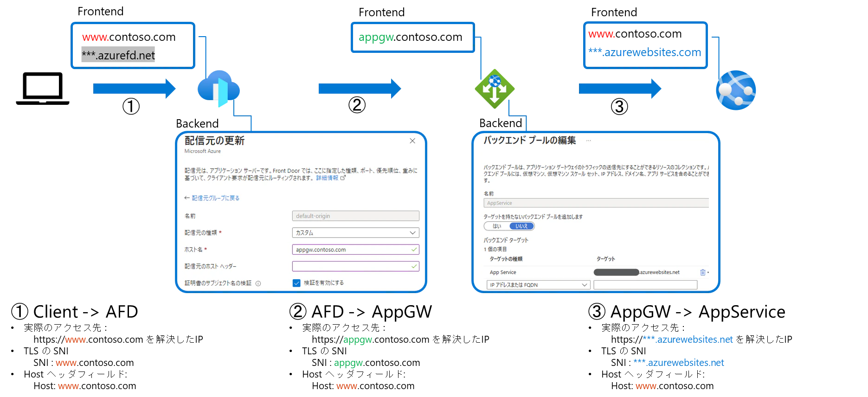Click the App Service globe icon

[736, 90]
